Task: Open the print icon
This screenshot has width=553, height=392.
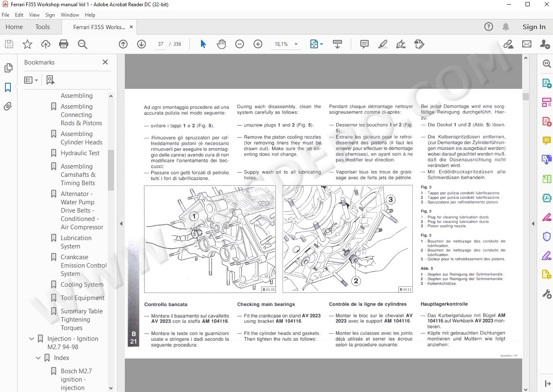Action: 64,44
